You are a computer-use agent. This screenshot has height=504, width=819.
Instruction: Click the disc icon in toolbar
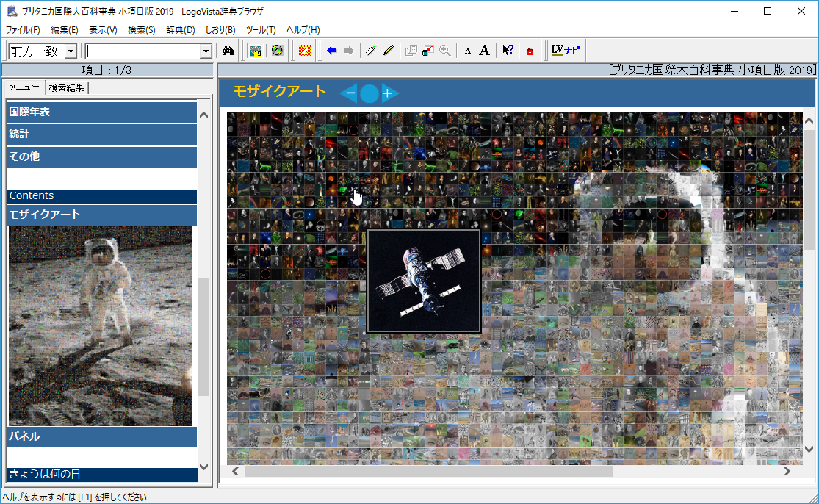(x=277, y=51)
